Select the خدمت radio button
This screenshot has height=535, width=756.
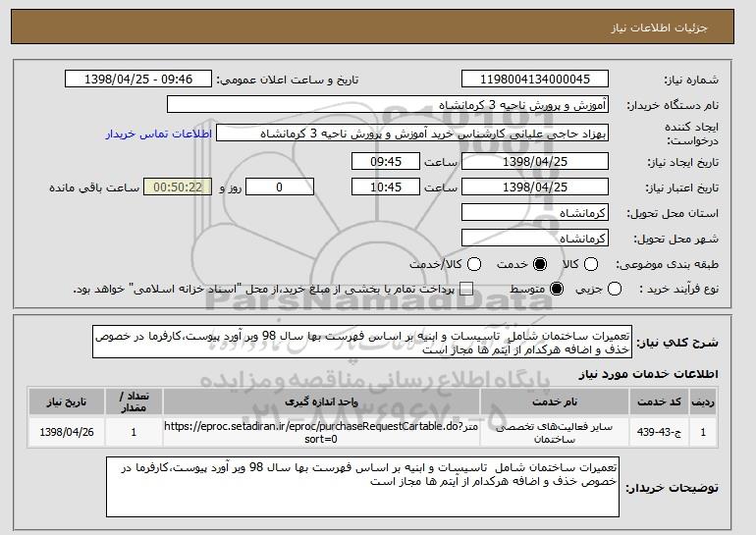point(540,264)
